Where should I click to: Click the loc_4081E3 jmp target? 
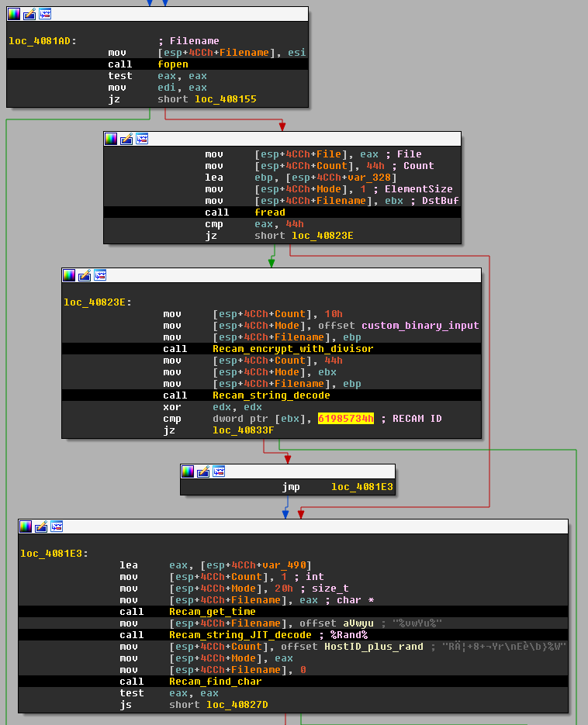tap(362, 487)
